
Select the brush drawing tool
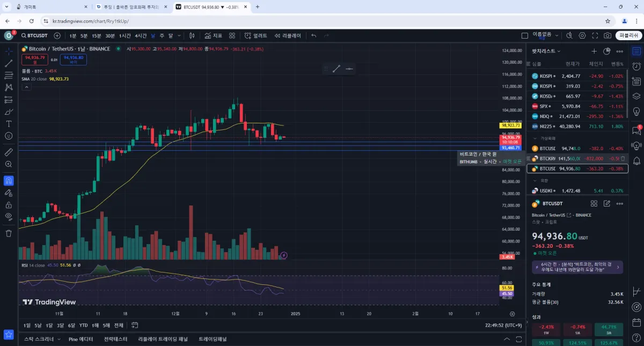9,112
